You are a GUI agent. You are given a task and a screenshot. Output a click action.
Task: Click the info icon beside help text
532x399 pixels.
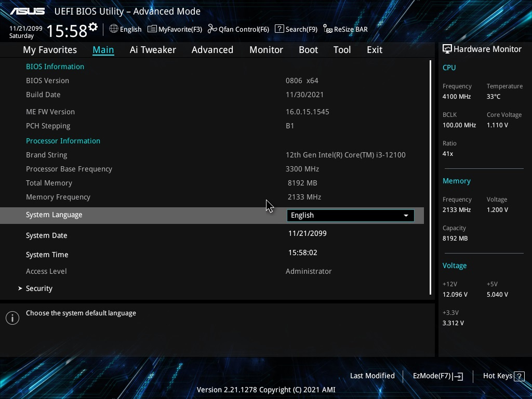click(12, 318)
